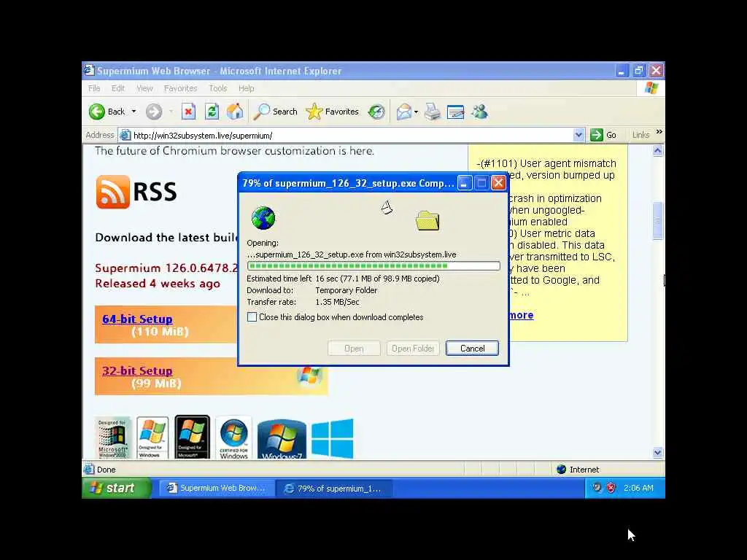Screen dimensions: 747x560
Task: Click the 32-bit Setup link
Action: pyautogui.click(x=137, y=370)
